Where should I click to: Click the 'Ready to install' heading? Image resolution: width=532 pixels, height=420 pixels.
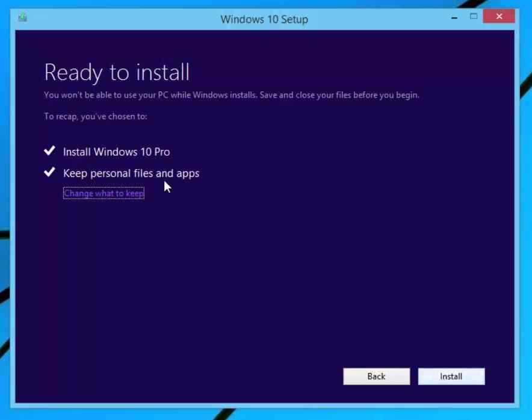(117, 72)
